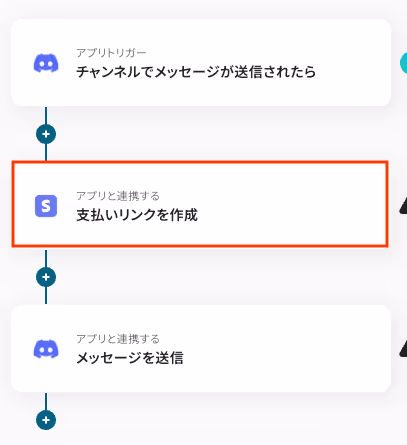Click the warning triangle beside メッセージを送信
Viewport: 407px width, 445px height.
pos(403,348)
